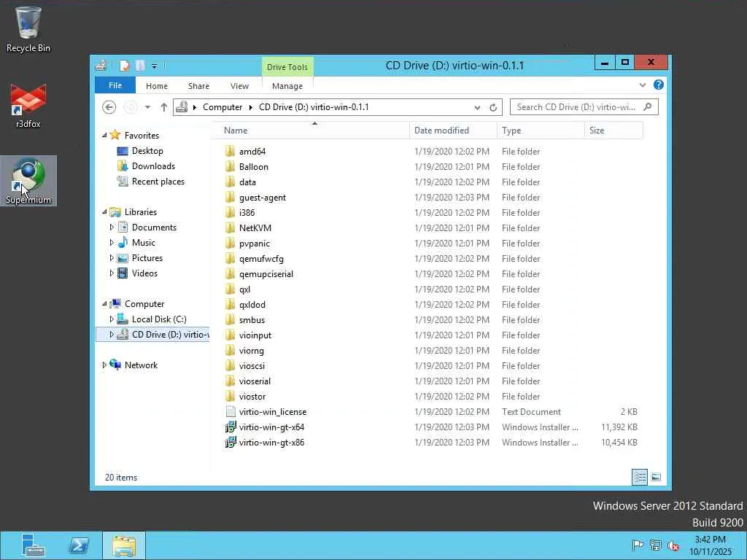Viewport: 747px width, 560px height.
Task: Click the taskbar clock showing 3:42 PM
Action: point(710,545)
